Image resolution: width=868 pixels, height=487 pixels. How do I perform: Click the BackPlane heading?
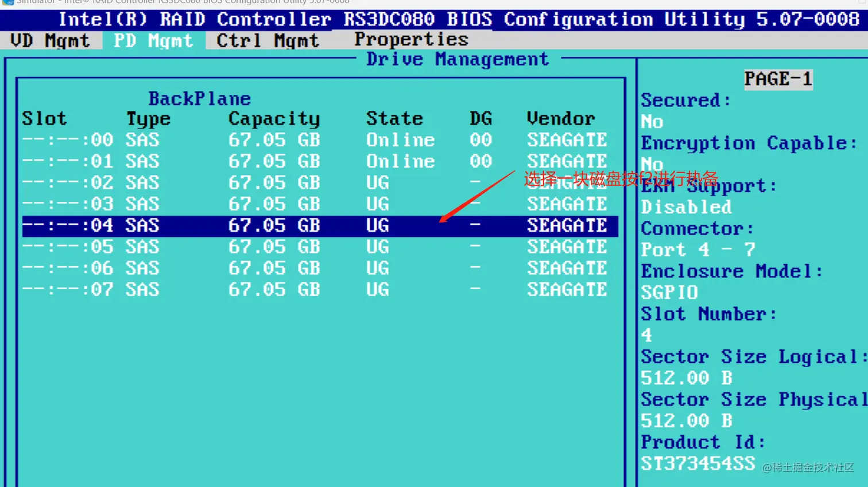click(200, 99)
